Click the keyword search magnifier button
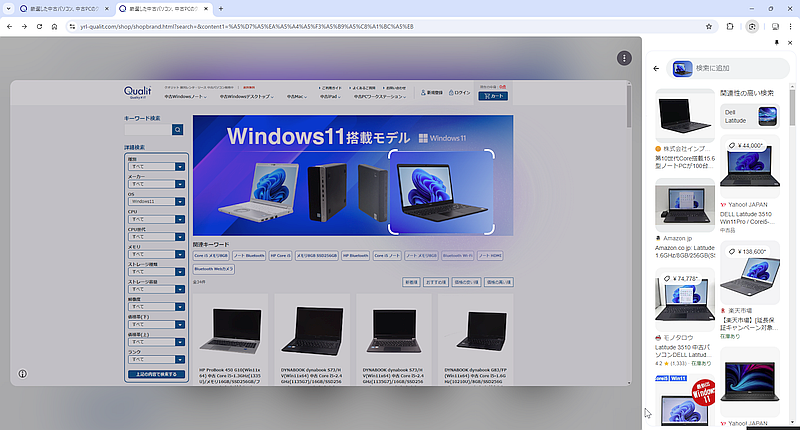The width and height of the screenshot is (800, 430). [x=178, y=130]
